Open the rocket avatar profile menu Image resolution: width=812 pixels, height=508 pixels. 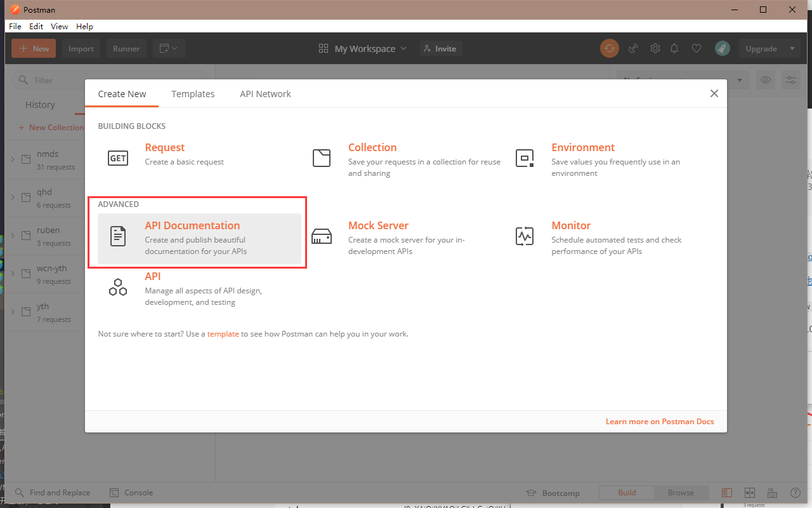pyautogui.click(x=722, y=48)
